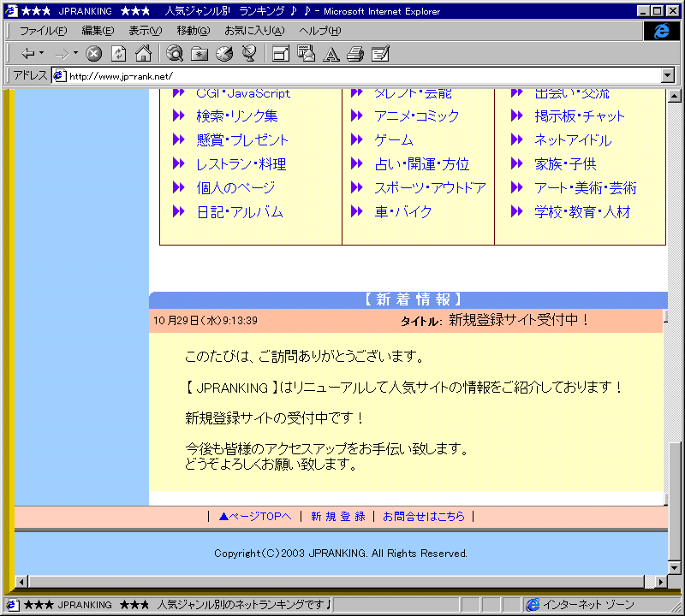The width and height of the screenshot is (685, 616).
Task: Click arrow bullet beside 車・バイク
Action: [x=357, y=211]
